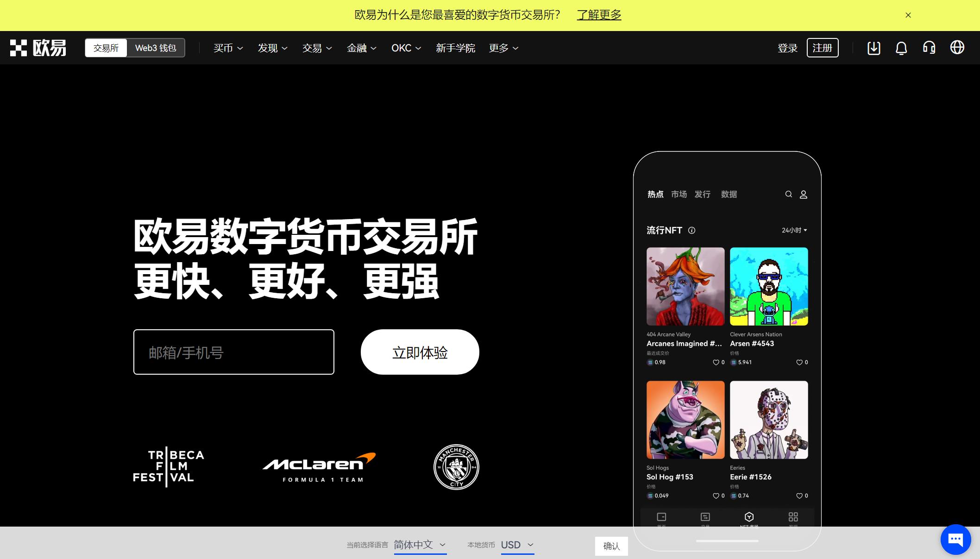Switch to the 市场 tab in phone mockup
Image resolution: width=980 pixels, height=559 pixels.
coord(679,194)
